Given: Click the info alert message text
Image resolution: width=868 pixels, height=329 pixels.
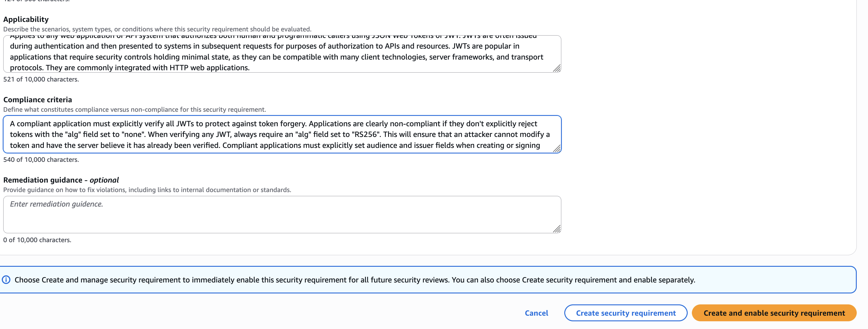Looking at the screenshot, I should [354, 280].
